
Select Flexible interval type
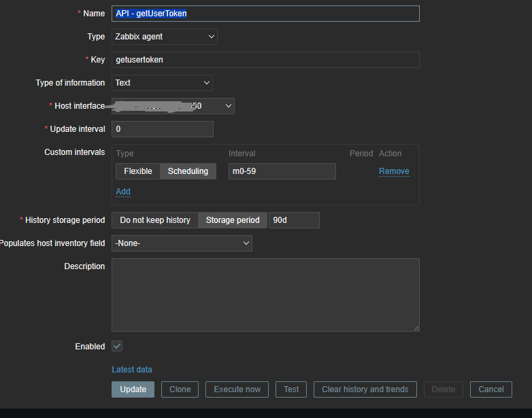pos(137,171)
